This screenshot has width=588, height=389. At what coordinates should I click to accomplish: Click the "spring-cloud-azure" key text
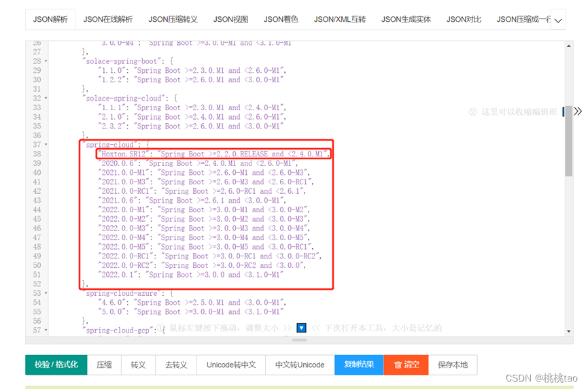coord(122,293)
